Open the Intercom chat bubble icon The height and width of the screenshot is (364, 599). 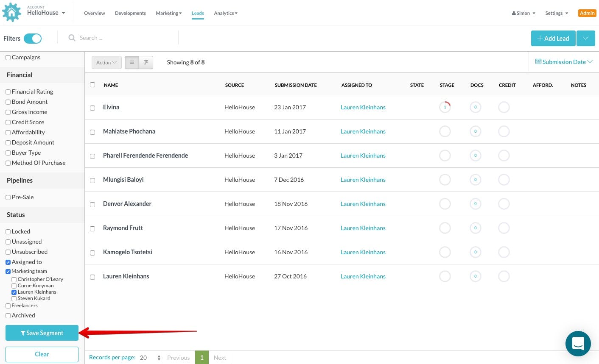coord(578,343)
